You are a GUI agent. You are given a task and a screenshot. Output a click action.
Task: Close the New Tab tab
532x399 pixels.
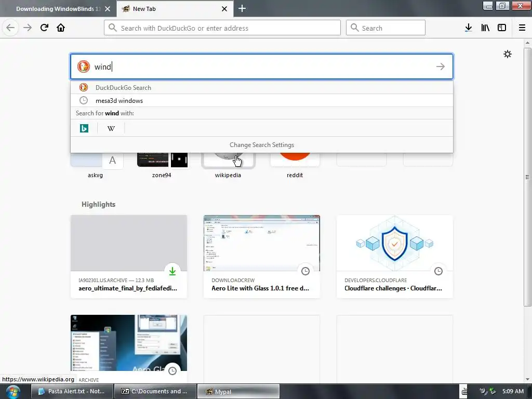[x=224, y=9]
